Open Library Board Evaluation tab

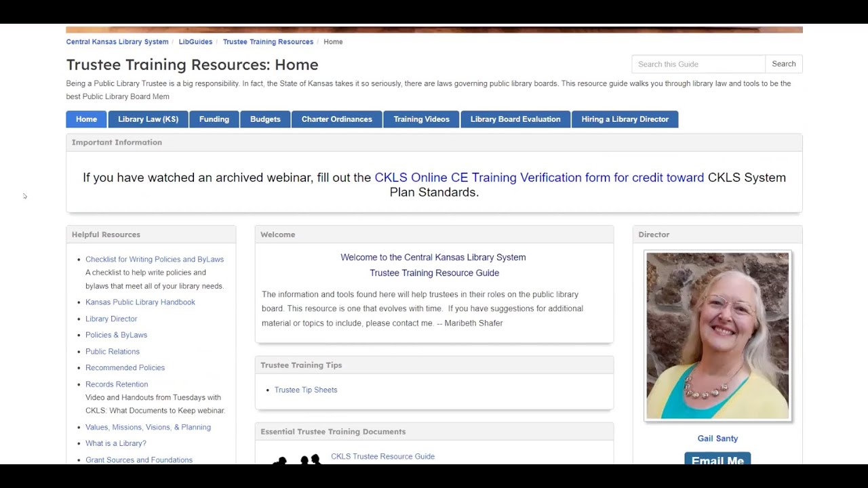pos(515,119)
